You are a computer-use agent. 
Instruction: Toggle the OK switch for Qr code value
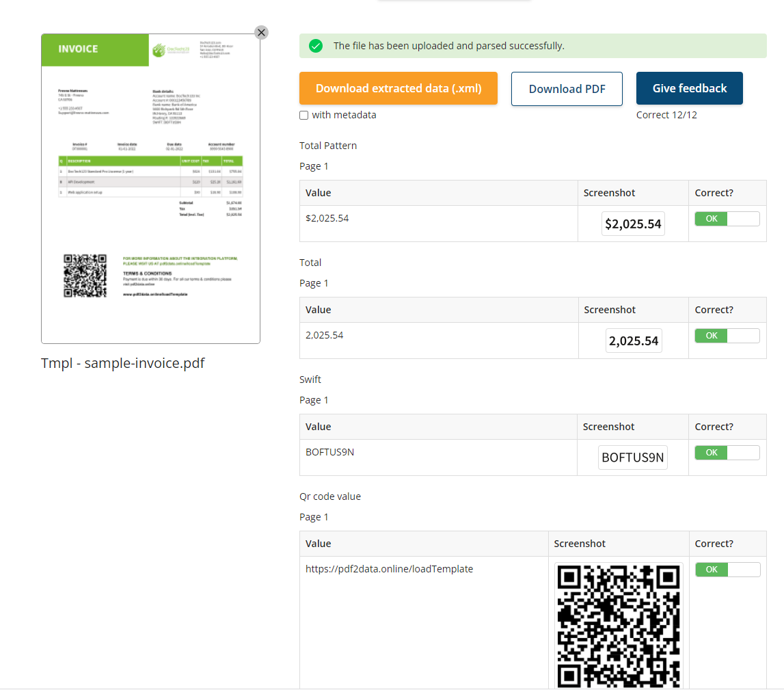click(x=727, y=570)
